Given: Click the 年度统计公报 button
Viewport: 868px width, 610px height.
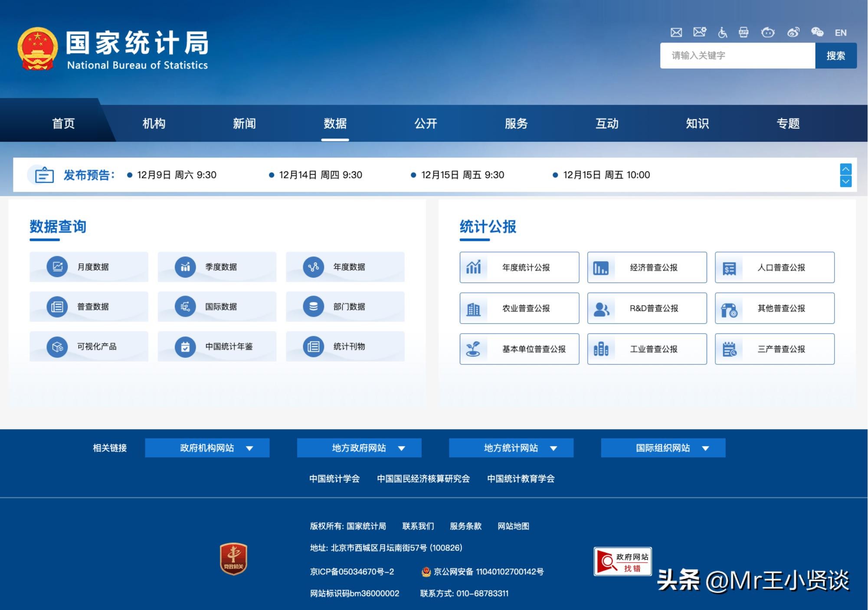Looking at the screenshot, I should pos(519,267).
